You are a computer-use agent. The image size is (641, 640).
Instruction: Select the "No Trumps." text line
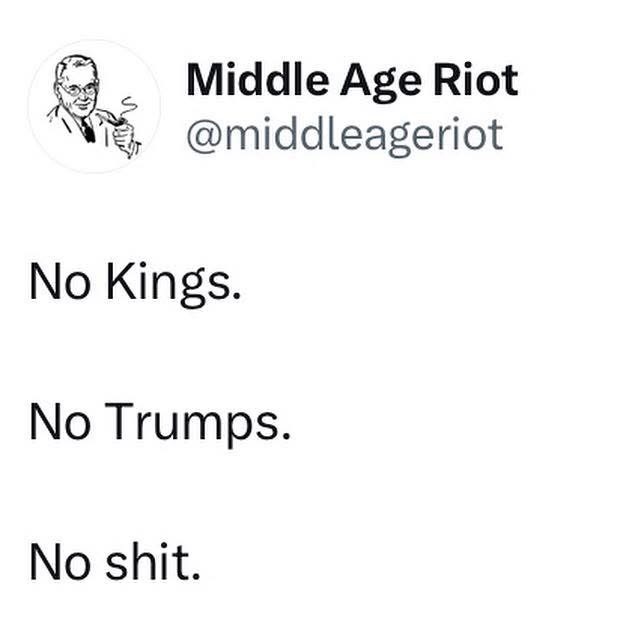160,425
